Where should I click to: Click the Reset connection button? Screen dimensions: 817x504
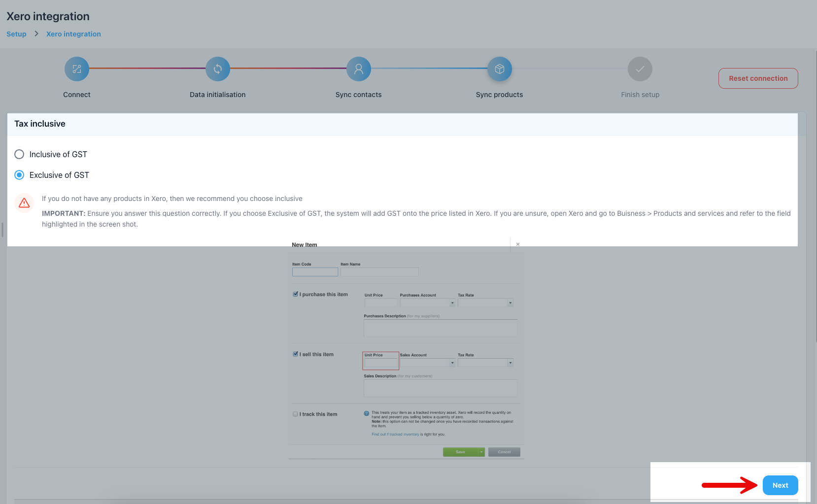click(x=758, y=78)
